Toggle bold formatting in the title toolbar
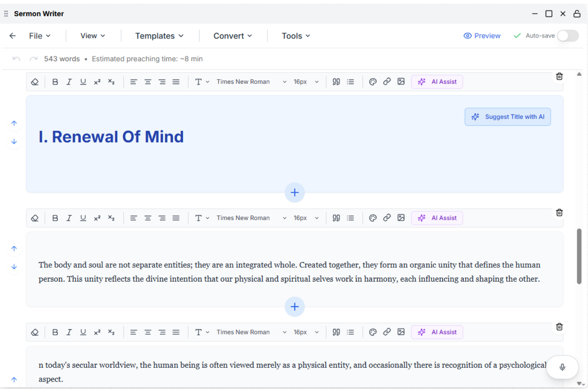 coord(55,81)
